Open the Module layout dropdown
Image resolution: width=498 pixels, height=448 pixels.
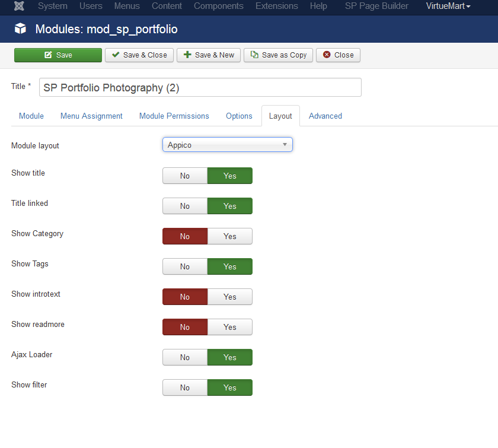227,145
